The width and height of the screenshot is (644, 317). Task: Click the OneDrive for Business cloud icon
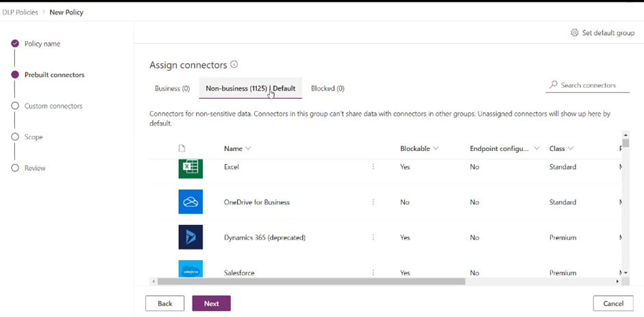click(x=190, y=202)
